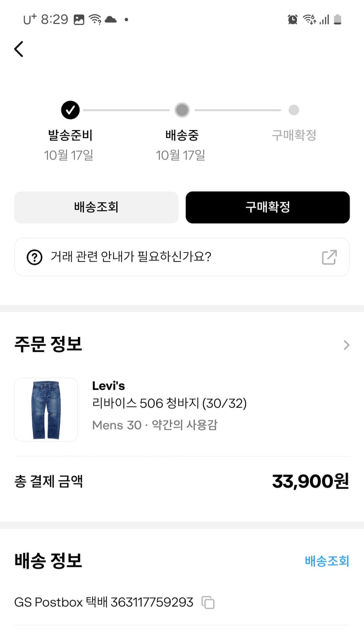364x632 pixels.
Task: Expand 주문 정보 with the chevron
Action: click(346, 345)
